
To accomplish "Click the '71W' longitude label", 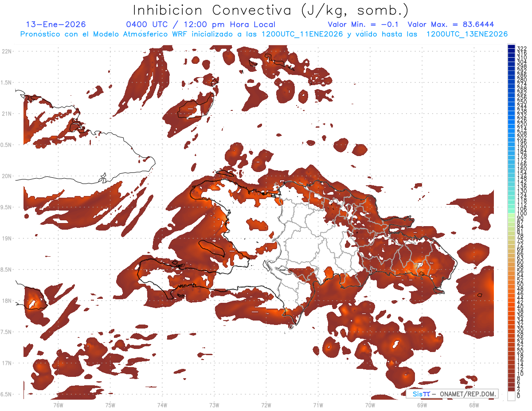I will pos(318,405).
